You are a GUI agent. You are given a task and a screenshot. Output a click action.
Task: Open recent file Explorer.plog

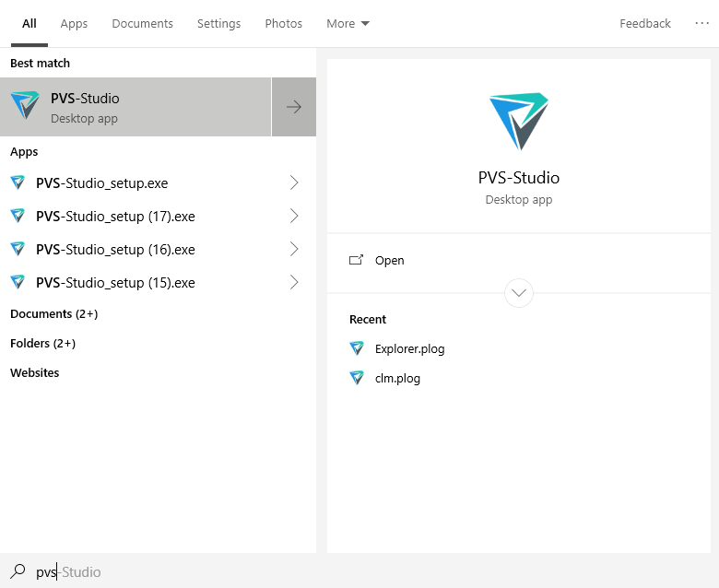[409, 348]
